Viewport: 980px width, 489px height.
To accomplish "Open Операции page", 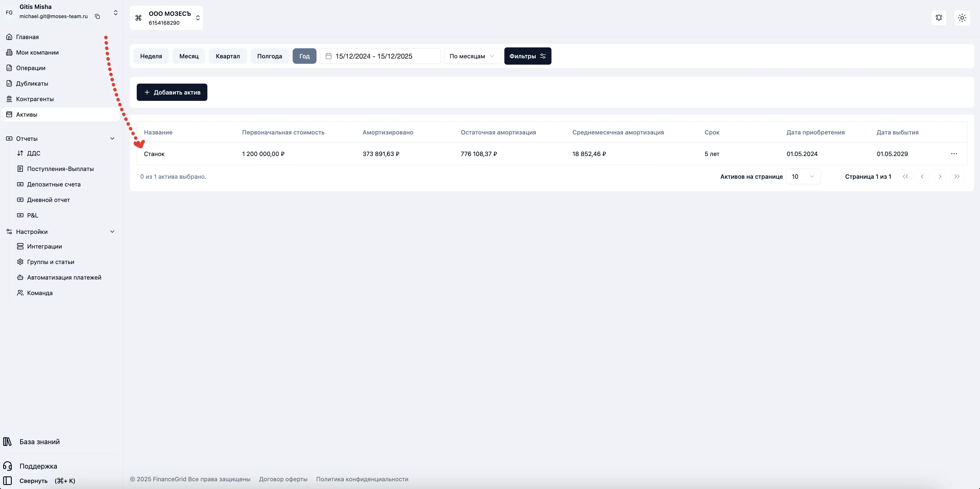I will point(61,68).
